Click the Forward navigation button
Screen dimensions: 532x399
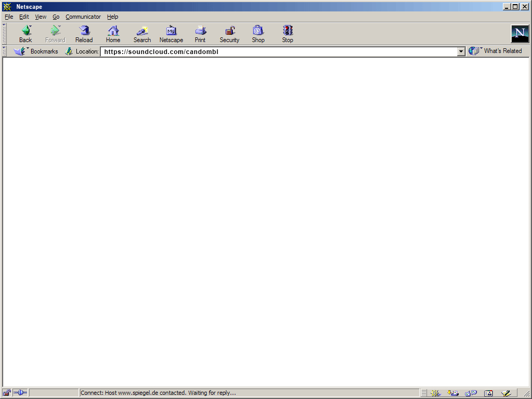pos(55,34)
